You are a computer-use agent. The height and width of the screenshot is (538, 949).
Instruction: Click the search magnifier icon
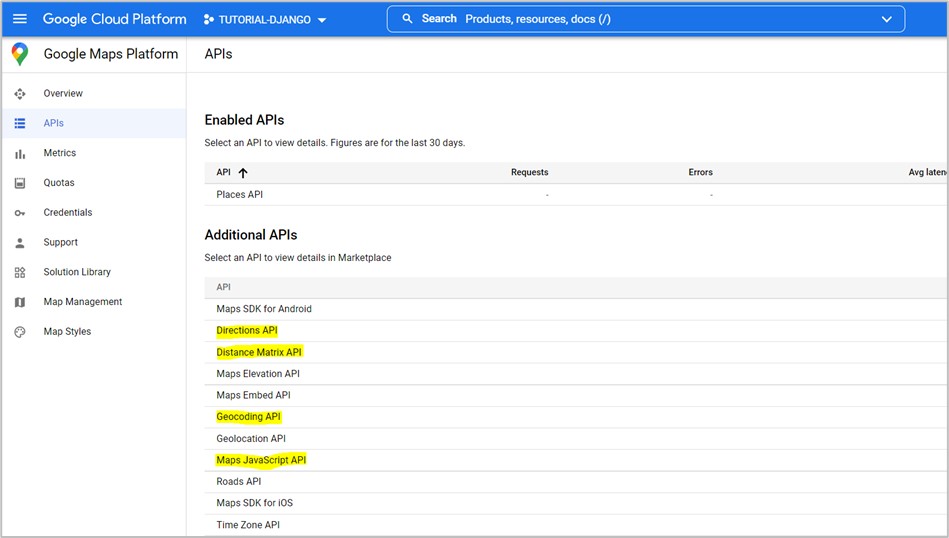(x=407, y=19)
